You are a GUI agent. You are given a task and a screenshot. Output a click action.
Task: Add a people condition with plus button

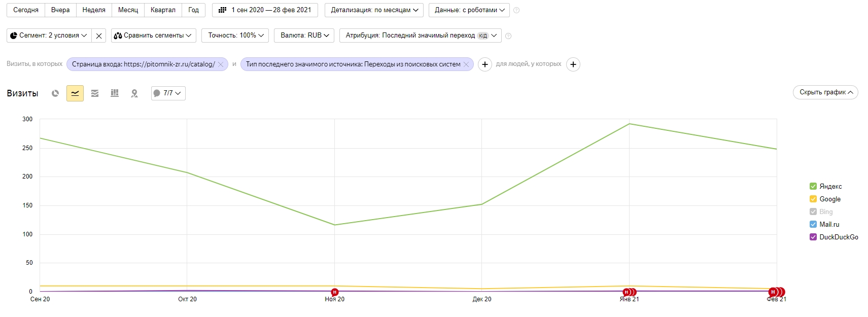click(573, 64)
